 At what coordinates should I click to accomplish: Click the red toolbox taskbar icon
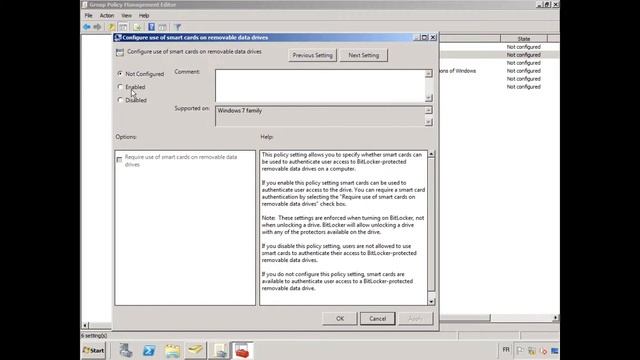[242, 350]
